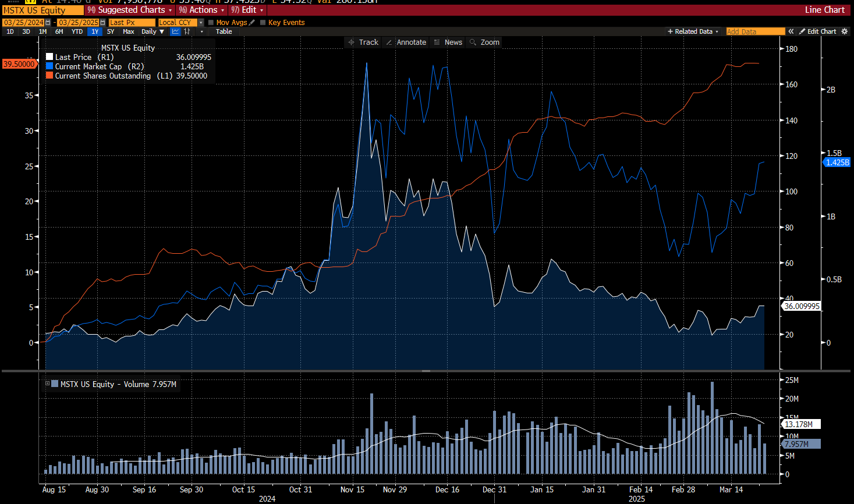Activate the Annotate pencil tool
Viewport: 854px width, 504px height.
tap(406, 42)
